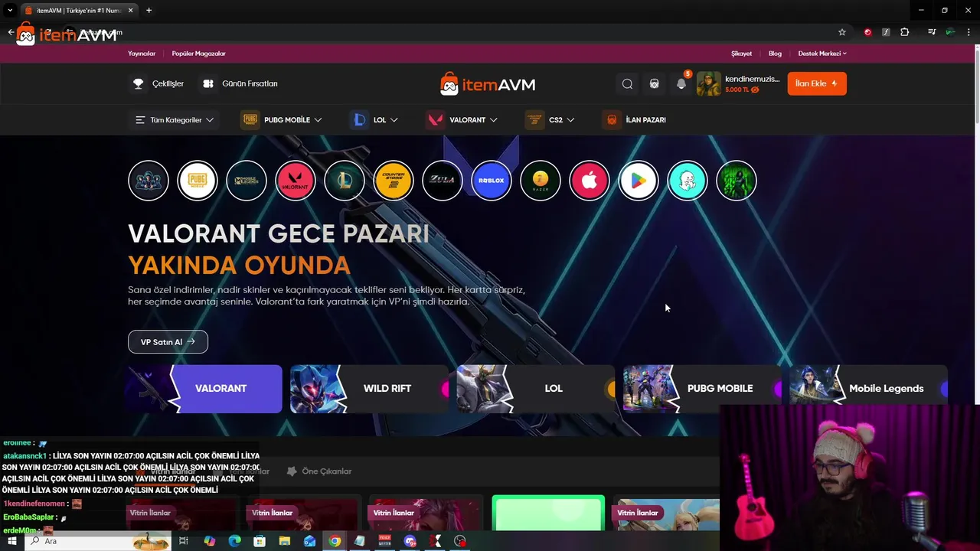Viewport: 980px width, 551px height.
Task: Expand the PUBG MOBILE menu
Action: [282, 120]
